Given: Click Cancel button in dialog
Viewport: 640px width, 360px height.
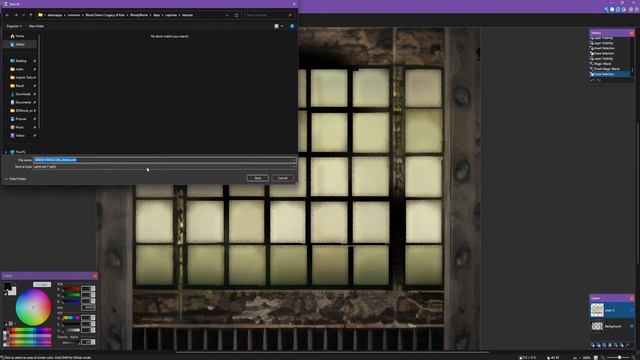Looking at the screenshot, I should coord(283,178).
